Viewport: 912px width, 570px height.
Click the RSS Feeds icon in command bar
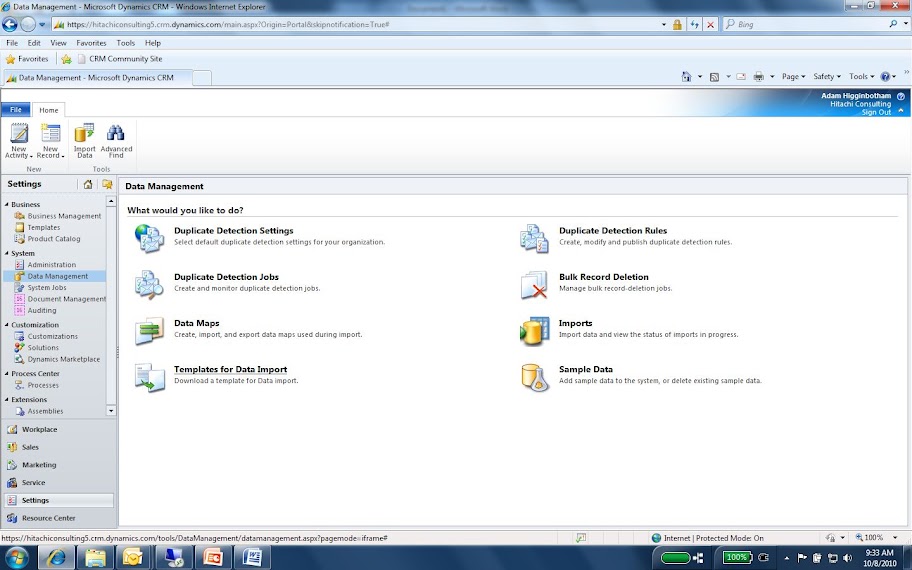click(x=714, y=77)
